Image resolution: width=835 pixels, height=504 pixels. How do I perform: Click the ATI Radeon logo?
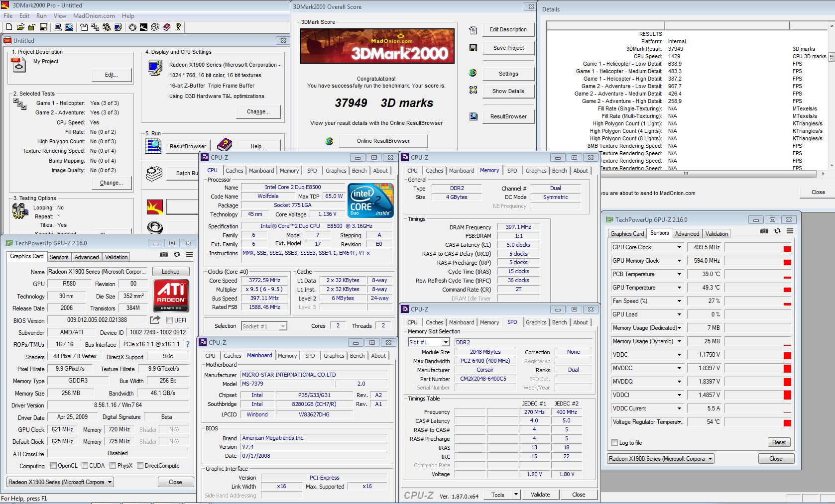click(x=171, y=296)
